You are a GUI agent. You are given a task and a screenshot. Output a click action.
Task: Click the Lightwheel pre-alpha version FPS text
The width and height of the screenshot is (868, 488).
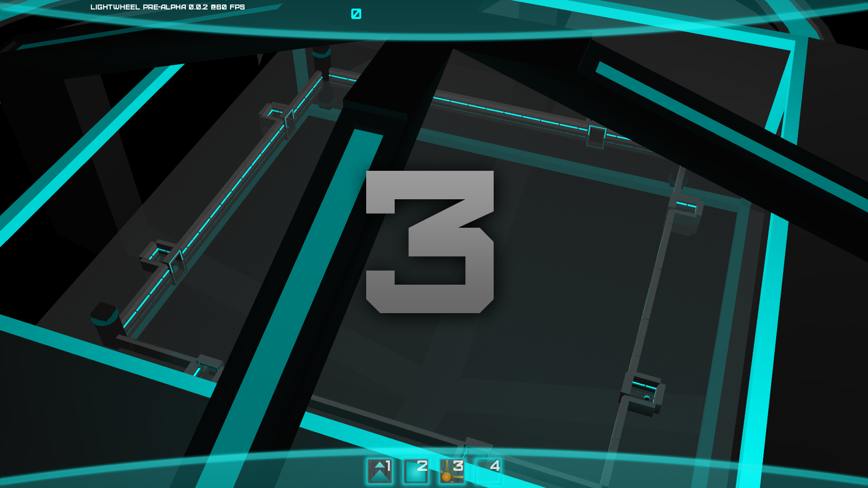tap(168, 7)
